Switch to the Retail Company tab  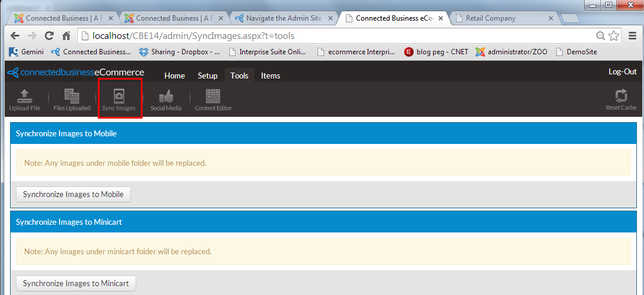(504, 18)
